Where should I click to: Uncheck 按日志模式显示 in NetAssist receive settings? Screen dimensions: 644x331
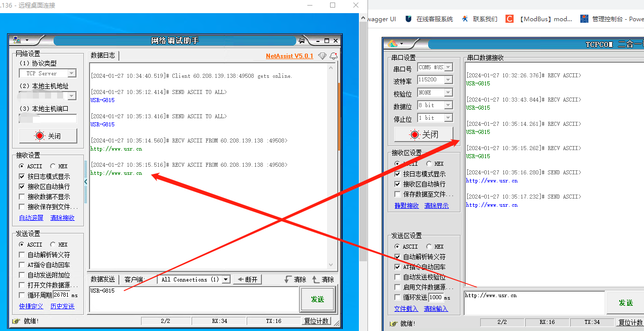click(x=22, y=176)
